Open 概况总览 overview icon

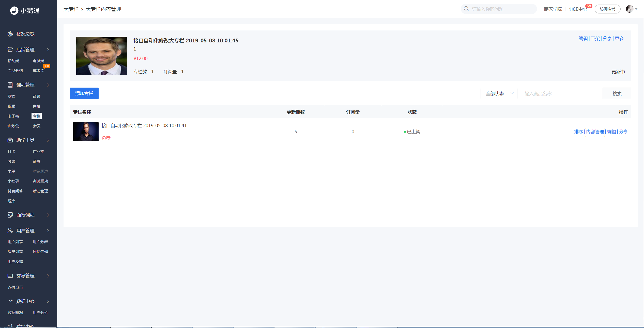pyautogui.click(x=10, y=34)
